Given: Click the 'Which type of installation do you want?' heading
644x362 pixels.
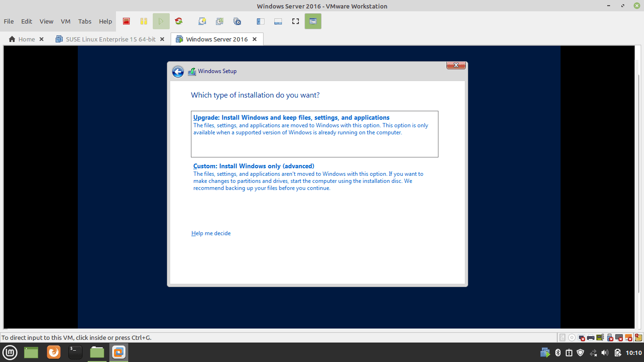Looking at the screenshot, I should point(255,95).
